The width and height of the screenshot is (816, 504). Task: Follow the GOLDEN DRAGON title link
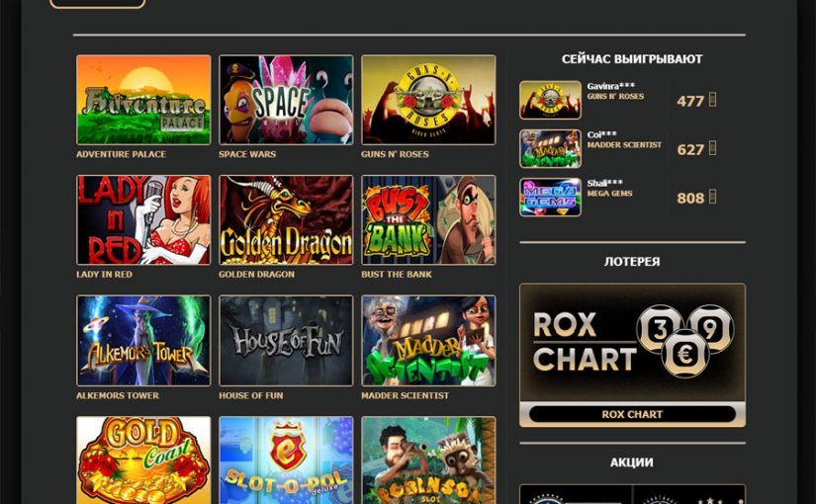tap(256, 275)
